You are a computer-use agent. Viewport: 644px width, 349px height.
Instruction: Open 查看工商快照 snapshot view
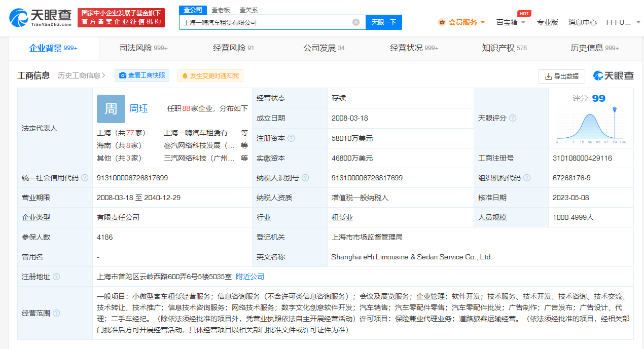point(142,75)
